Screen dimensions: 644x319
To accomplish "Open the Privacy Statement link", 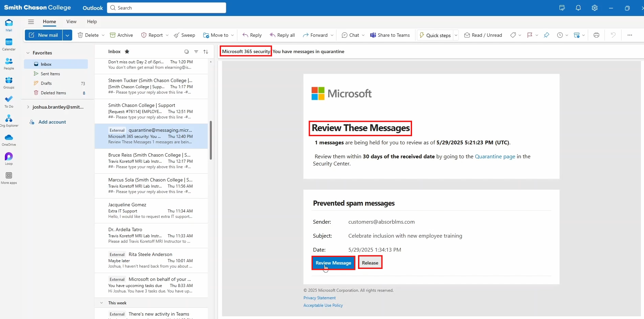I will click(319, 298).
